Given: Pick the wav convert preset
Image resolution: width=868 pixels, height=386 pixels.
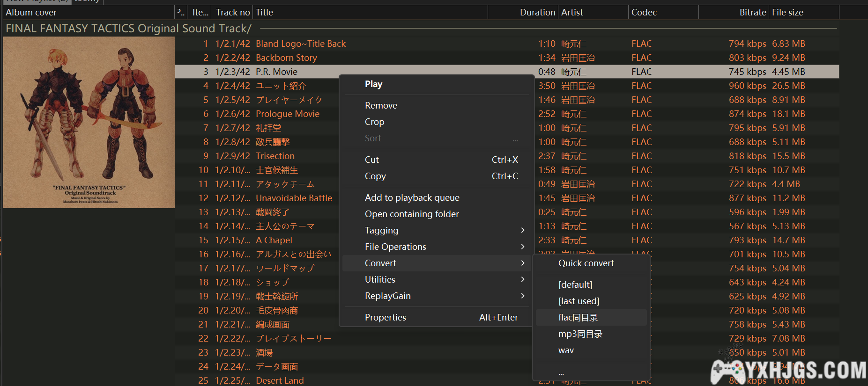Looking at the screenshot, I should tap(566, 350).
